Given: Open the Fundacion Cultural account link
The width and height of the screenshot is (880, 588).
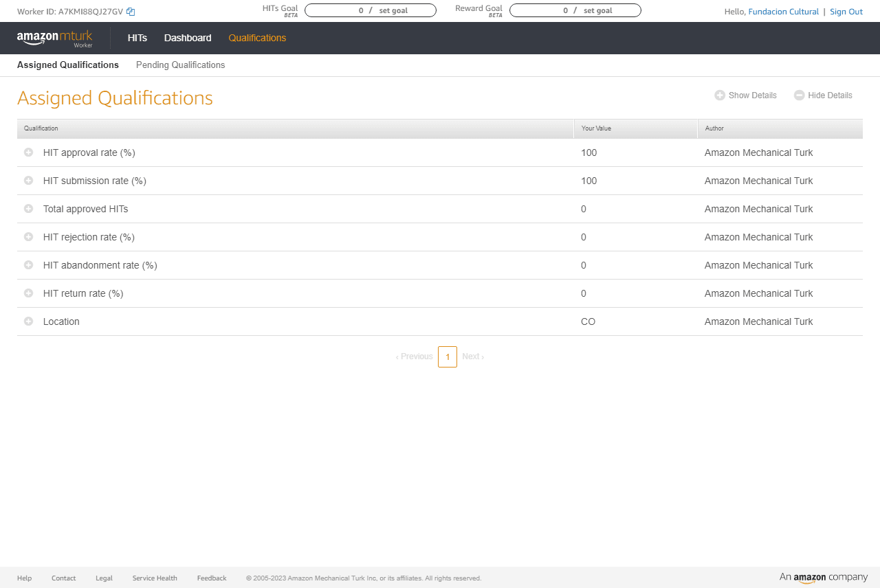Looking at the screenshot, I should click(x=783, y=12).
